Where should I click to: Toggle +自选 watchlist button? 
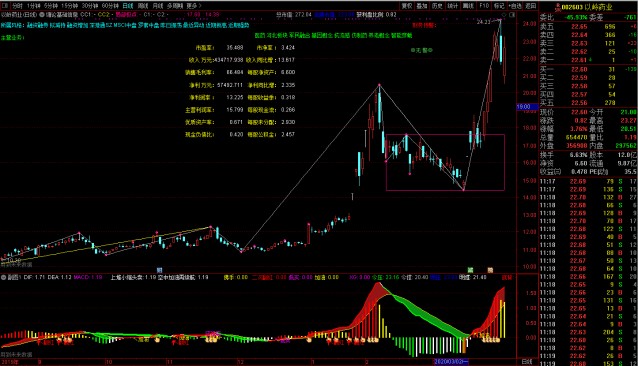(x=515, y=6)
